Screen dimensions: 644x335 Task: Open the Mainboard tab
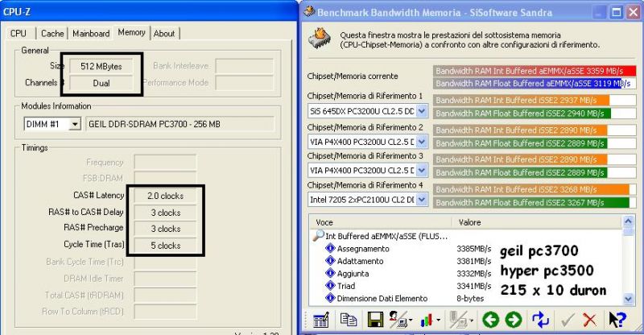91,33
